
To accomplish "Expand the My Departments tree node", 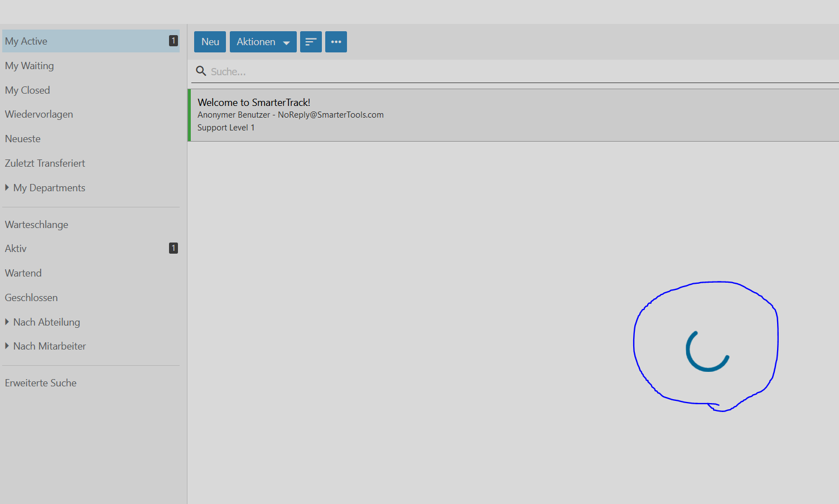I will (x=7, y=188).
